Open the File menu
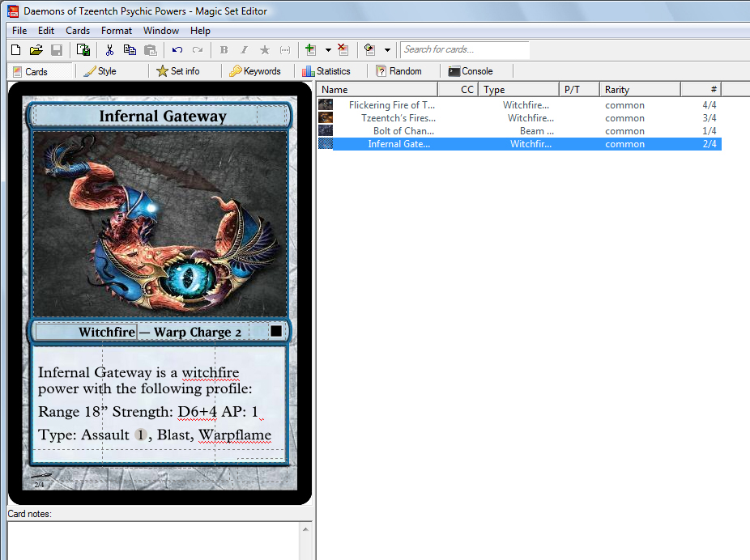The width and height of the screenshot is (750, 560). [19, 31]
